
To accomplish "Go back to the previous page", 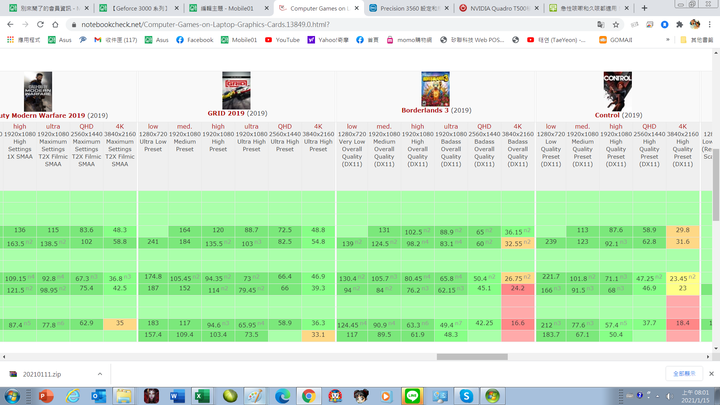I will click(10, 24).
